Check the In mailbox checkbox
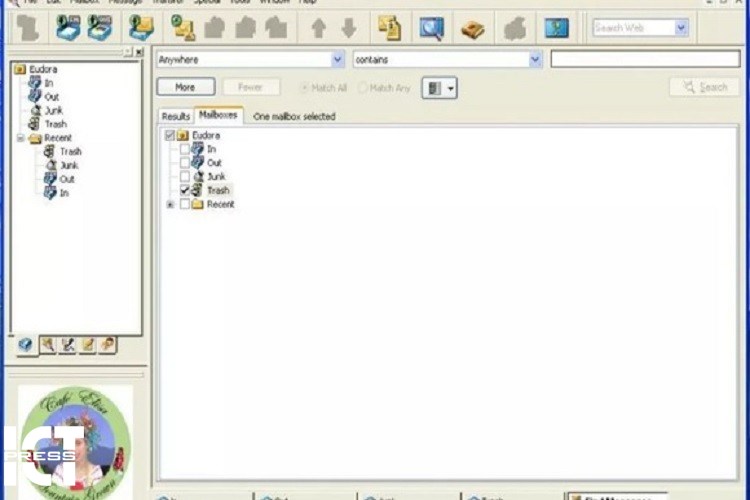The height and width of the screenshot is (500, 750). pyautogui.click(x=185, y=149)
